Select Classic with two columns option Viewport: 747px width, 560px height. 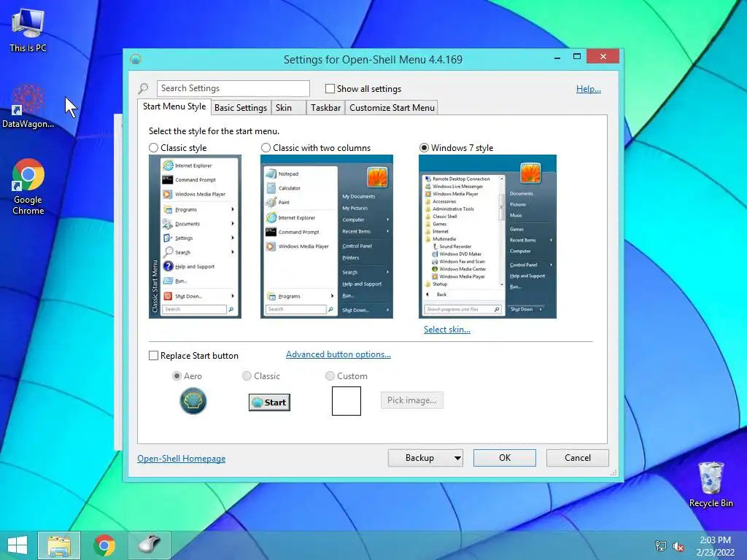tap(266, 148)
